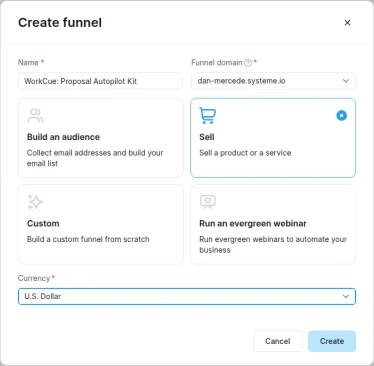Click the Cancel button
The height and width of the screenshot is (366, 374).
click(x=278, y=341)
